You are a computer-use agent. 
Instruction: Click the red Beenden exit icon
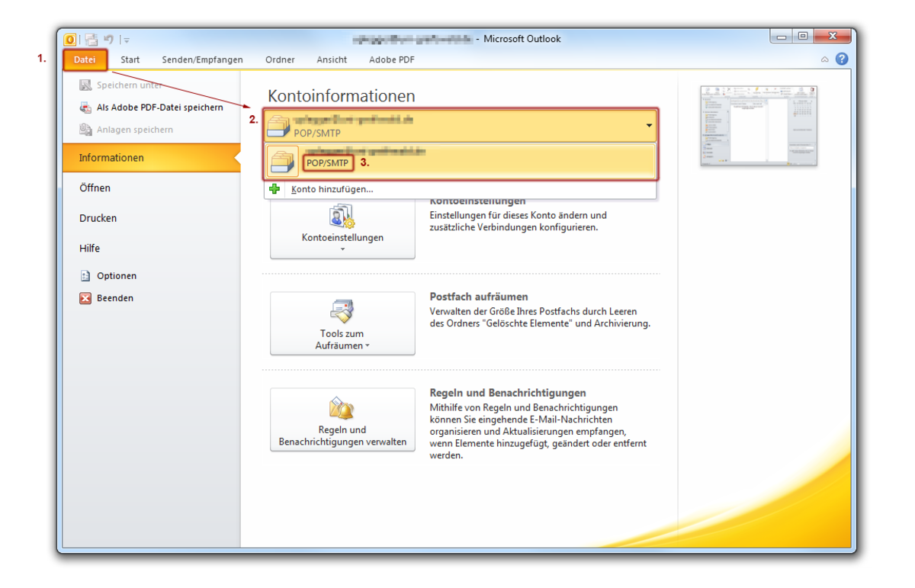click(x=85, y=298)
